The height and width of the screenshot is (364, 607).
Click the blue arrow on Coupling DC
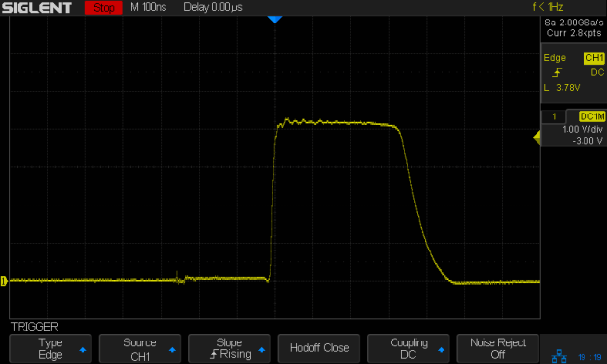(x=441, y=350)
